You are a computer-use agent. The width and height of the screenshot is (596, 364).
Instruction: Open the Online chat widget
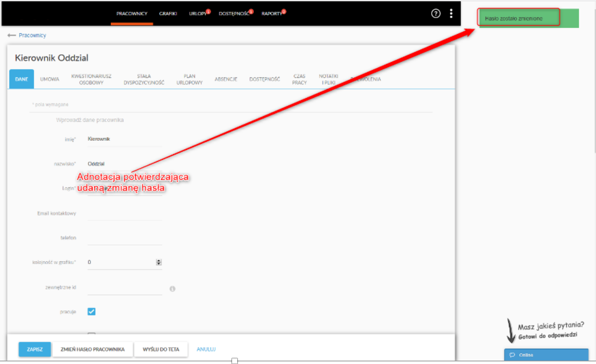[546, 355]
